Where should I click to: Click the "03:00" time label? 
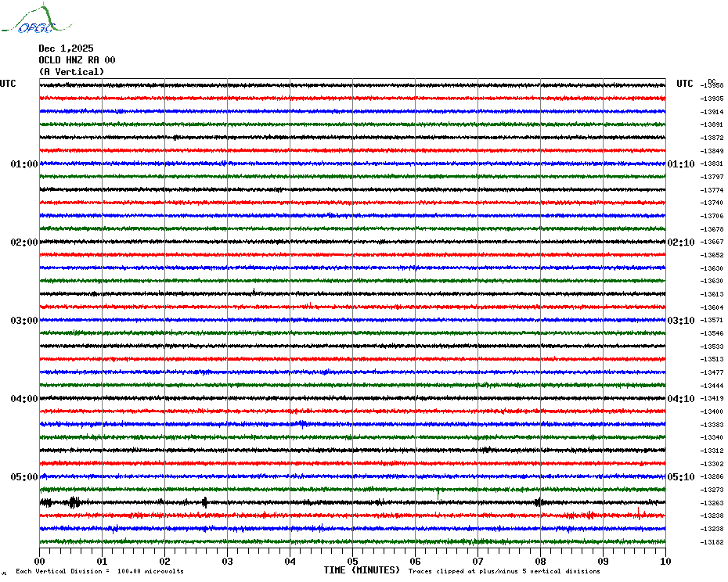(x=24, y=321)
